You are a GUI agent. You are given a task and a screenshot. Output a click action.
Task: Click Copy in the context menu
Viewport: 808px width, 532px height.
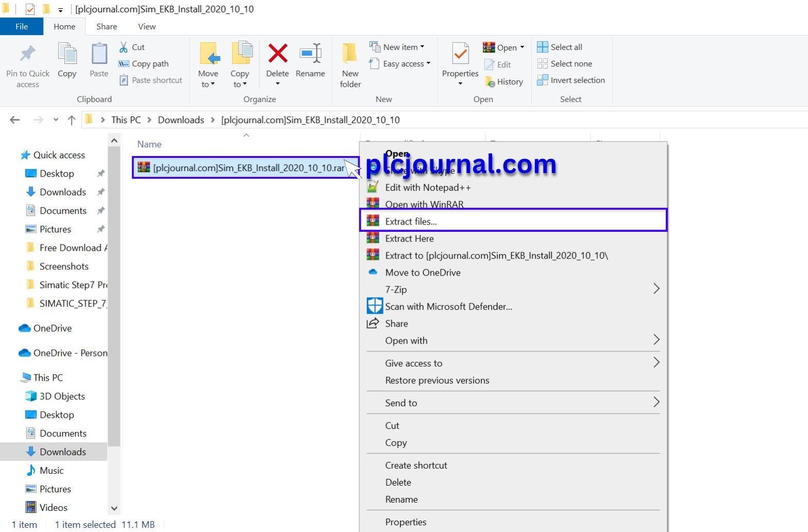click(x=513, y=442)
